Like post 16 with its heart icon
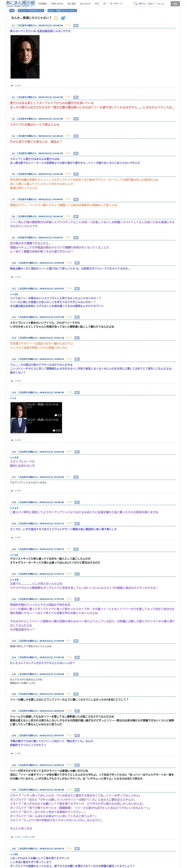This screenshot has width=186, height=868. pos(68,452)
